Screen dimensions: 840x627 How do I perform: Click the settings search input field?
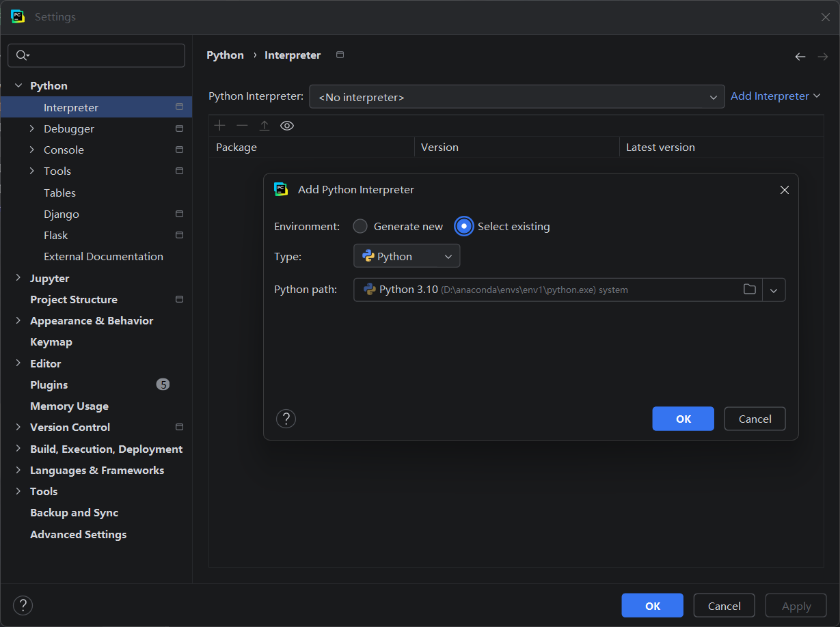point(96,55)
